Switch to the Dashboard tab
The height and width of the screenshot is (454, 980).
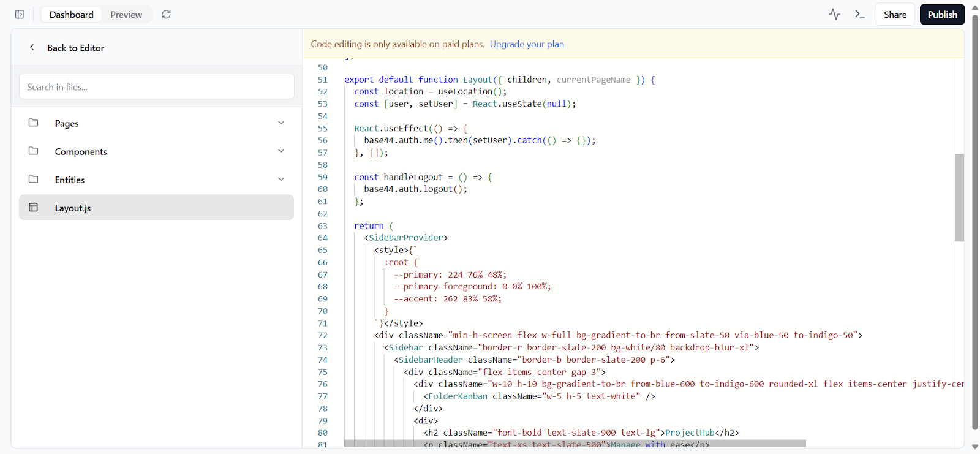click(x=72, y=15)
